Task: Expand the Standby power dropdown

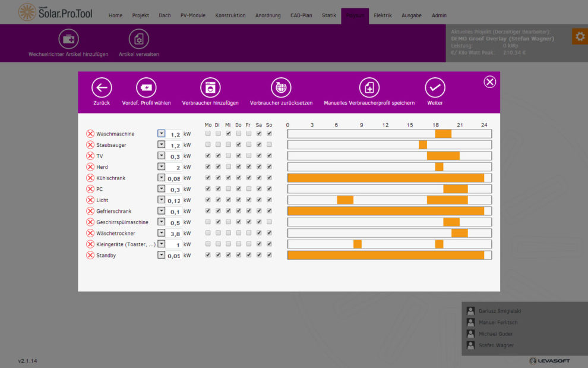Action: pyautogui.click(x=161, y=255)
